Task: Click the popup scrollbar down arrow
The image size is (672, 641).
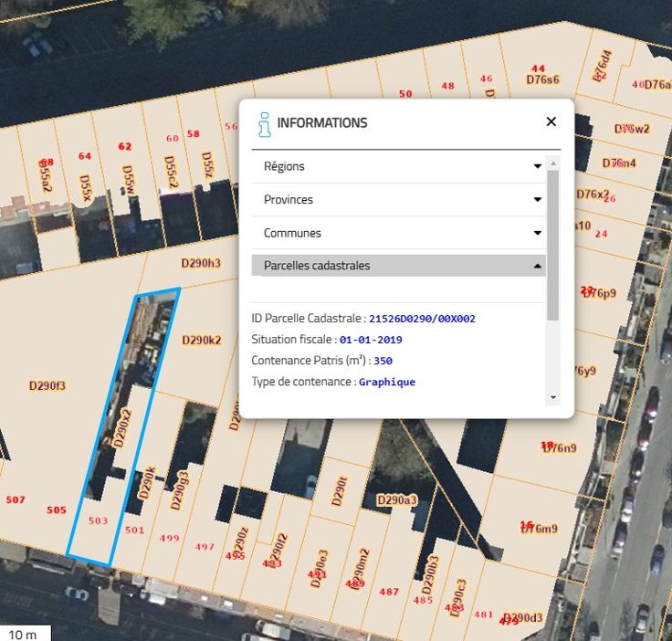Action: (x=552, y=398)
